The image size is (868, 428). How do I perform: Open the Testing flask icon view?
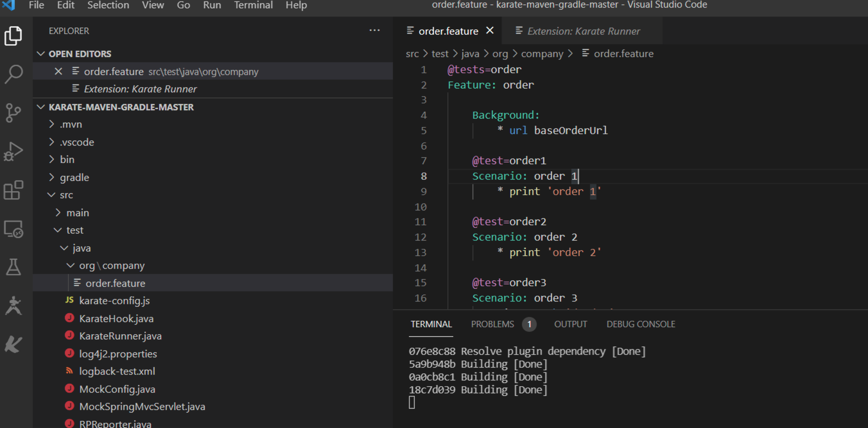pos(13,267)
